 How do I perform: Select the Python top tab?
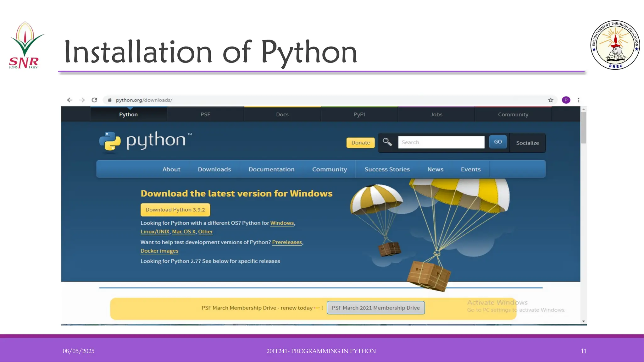[x=128, y=114]
